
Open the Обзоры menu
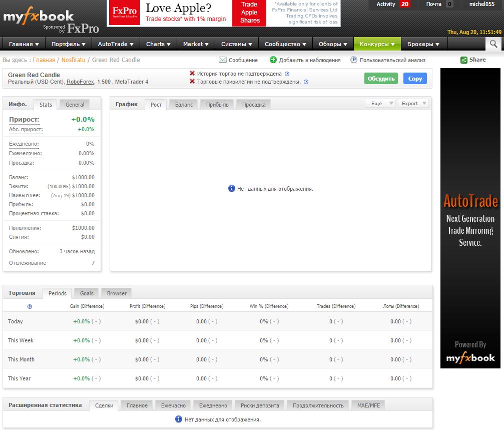tap(333, 44)
